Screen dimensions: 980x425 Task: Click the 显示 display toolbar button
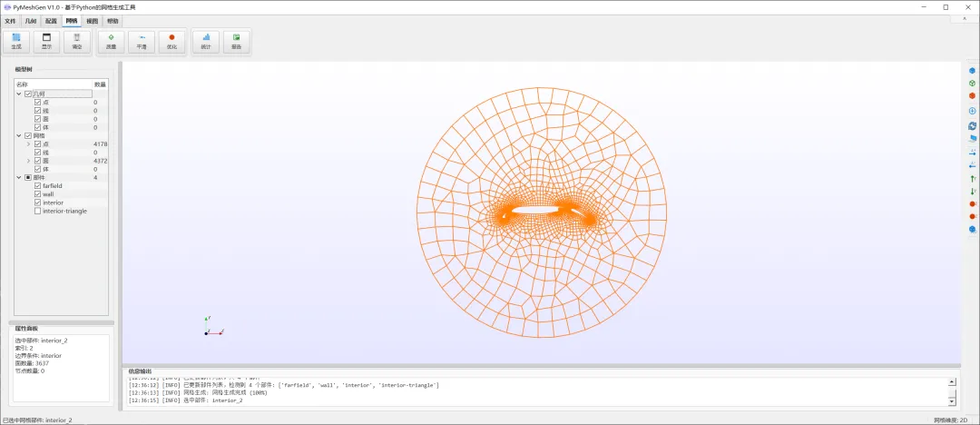click(47, 41)
